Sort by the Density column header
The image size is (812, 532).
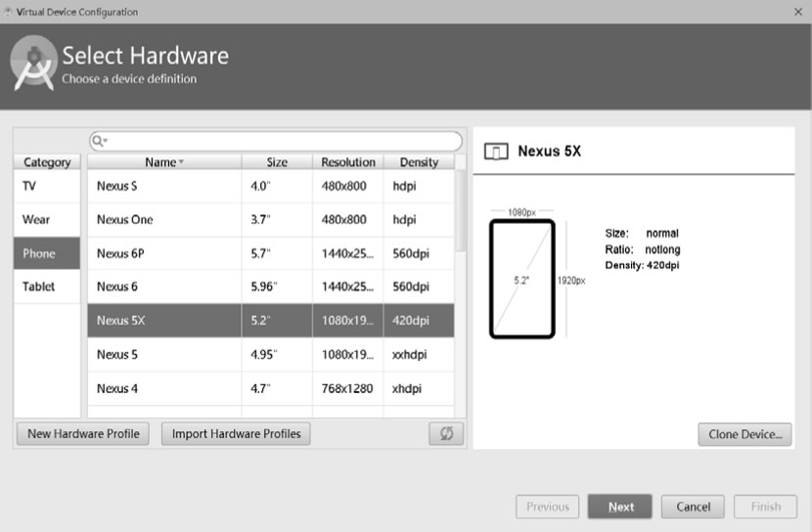(x=419, y=162)
